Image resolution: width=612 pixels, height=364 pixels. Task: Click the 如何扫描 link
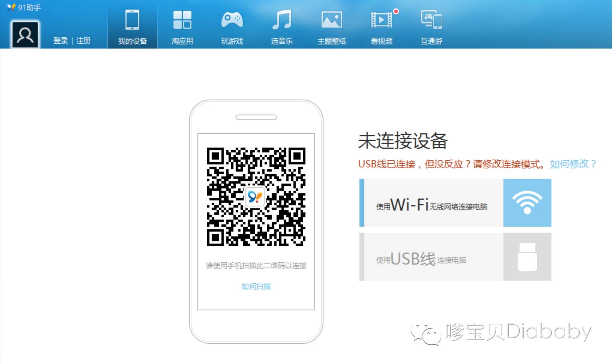pyautogui.click(x=256, y=286)
